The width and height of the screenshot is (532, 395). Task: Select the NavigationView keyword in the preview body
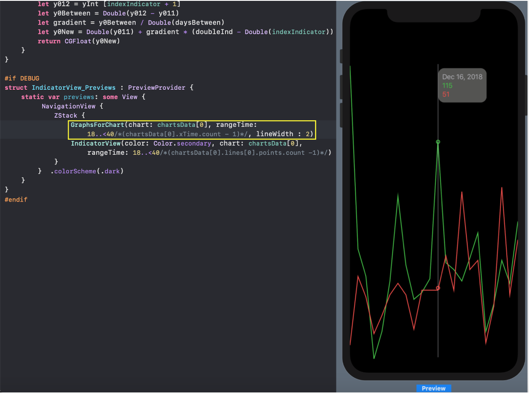click(68, 106)
